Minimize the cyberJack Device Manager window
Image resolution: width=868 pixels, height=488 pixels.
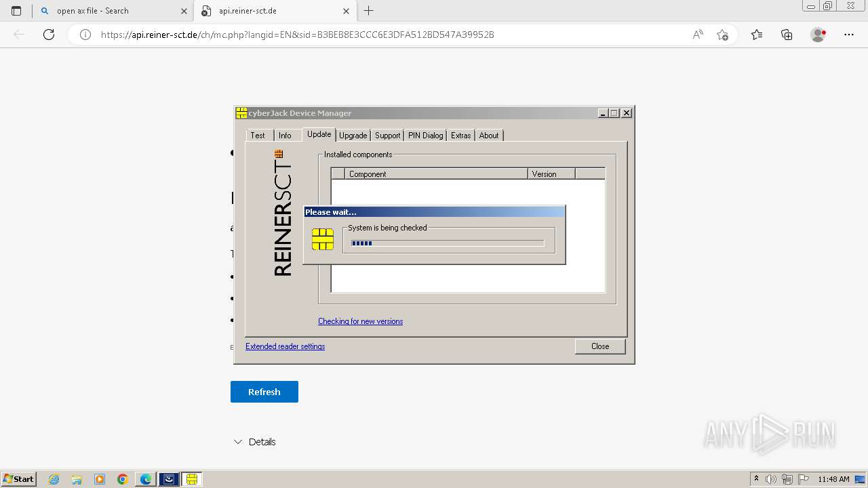click(x=602, y=113)
